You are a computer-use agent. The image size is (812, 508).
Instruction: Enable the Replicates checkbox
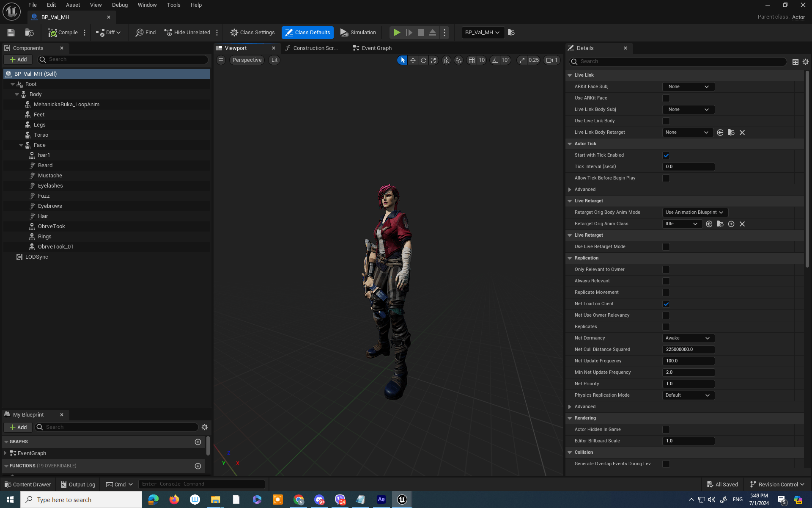tap(666, 327)
